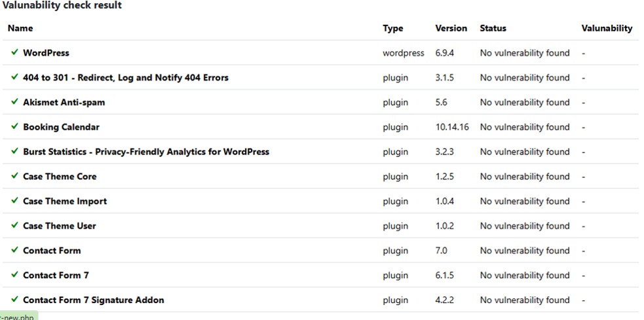Open the Case Theme User plugin name
Viewport: 644px width, 320px height.
[59, 226]
